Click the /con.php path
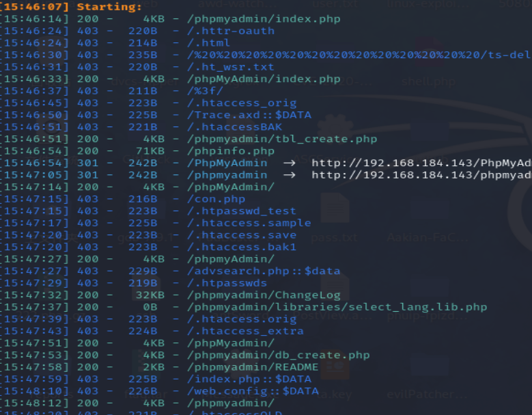Screen dimensions: 532x415 point(216,199)
